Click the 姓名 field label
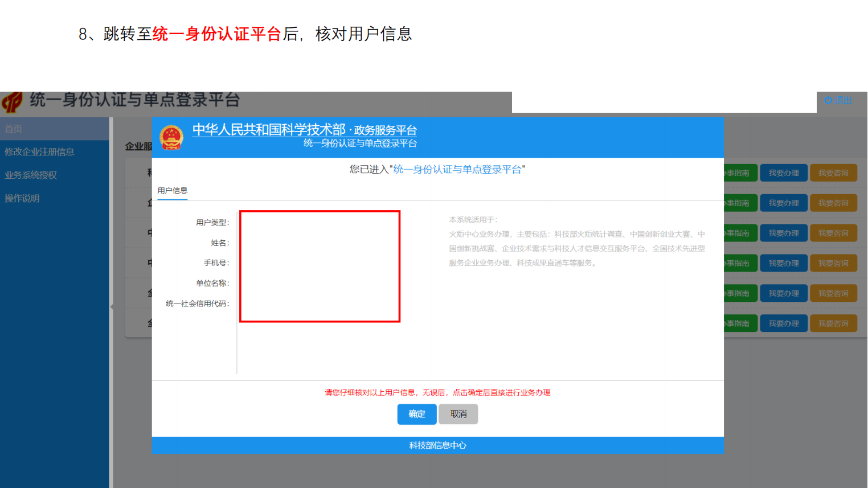 220,243
